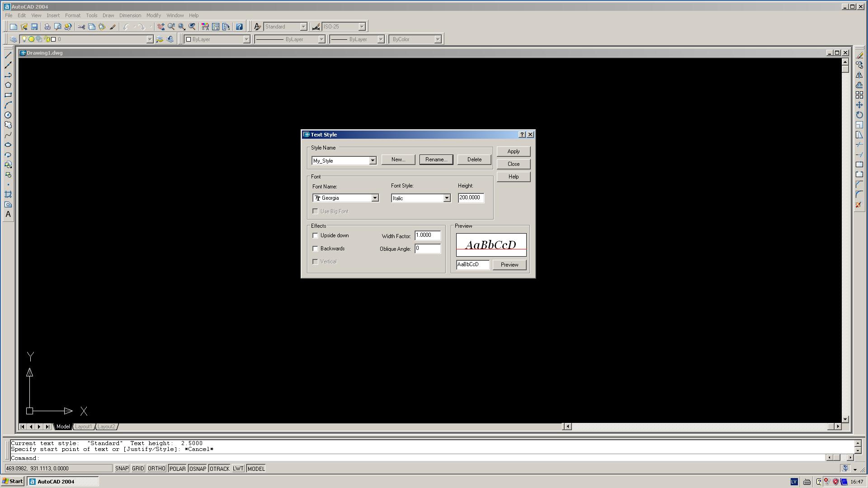Enable the Backwards checkbox
The height and width of the screenshot is (488, 868).
[315, 249]
